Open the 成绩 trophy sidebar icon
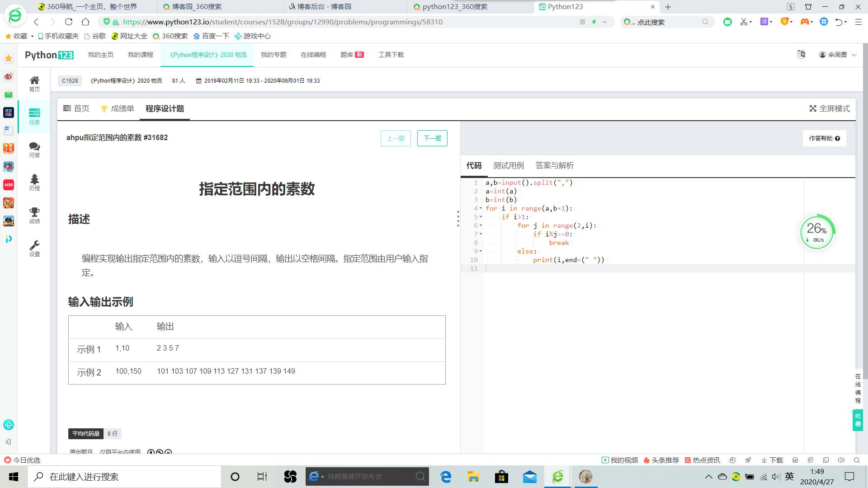Image resolution: width=868 pixels, height=488 pixels. pyautogui.click(x=34, y=216)
